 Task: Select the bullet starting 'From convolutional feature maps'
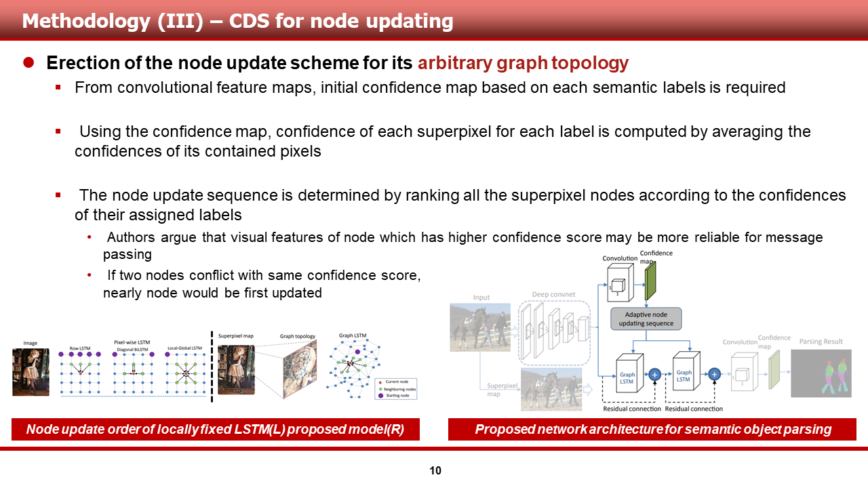point(430,87)
